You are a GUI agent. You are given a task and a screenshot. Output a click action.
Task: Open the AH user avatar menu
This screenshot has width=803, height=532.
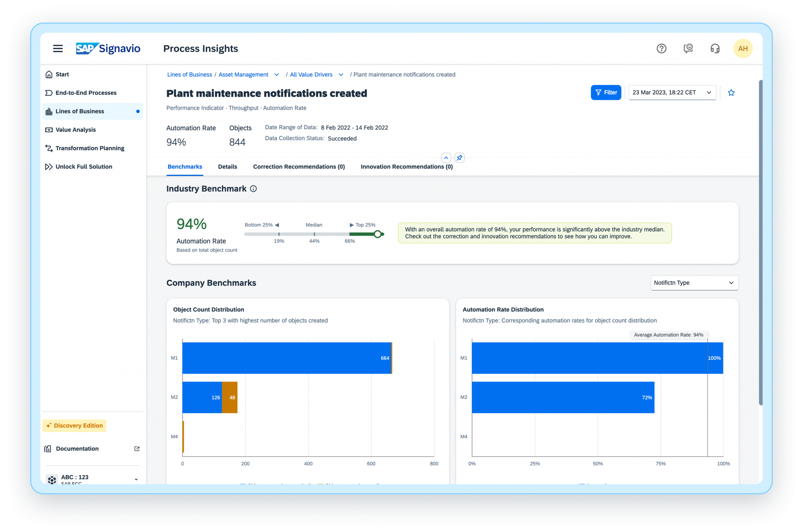[743, 48]
